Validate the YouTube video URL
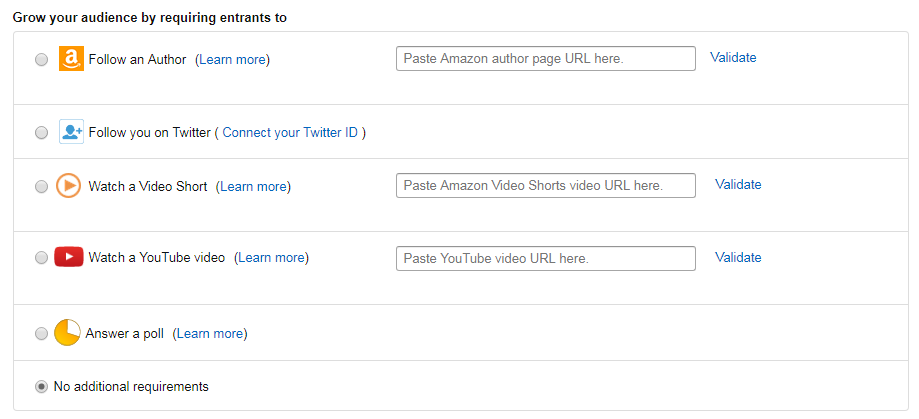The width and height of the screenshot is (919, 419). 738,258
